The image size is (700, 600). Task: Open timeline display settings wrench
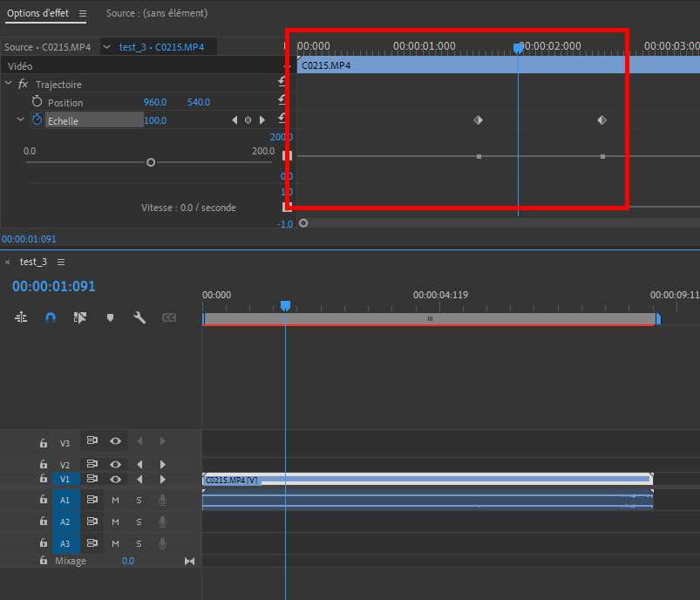(x=139, y=317)
